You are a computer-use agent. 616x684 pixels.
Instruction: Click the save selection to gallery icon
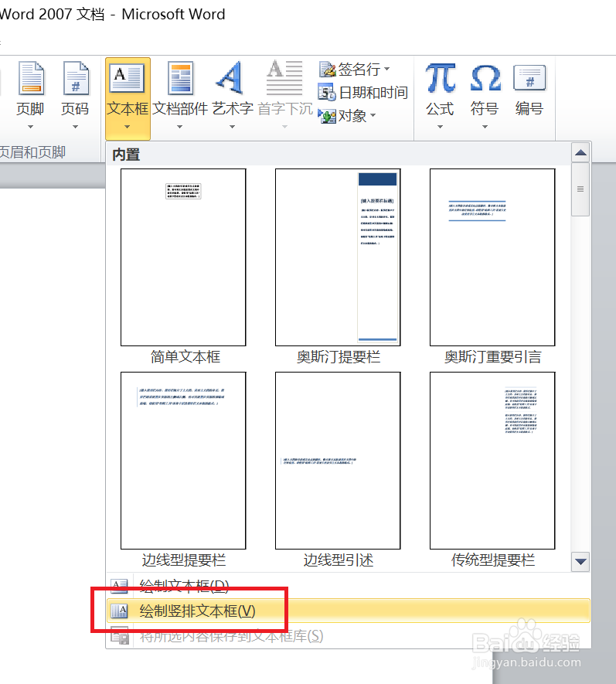tap(119, 635)
